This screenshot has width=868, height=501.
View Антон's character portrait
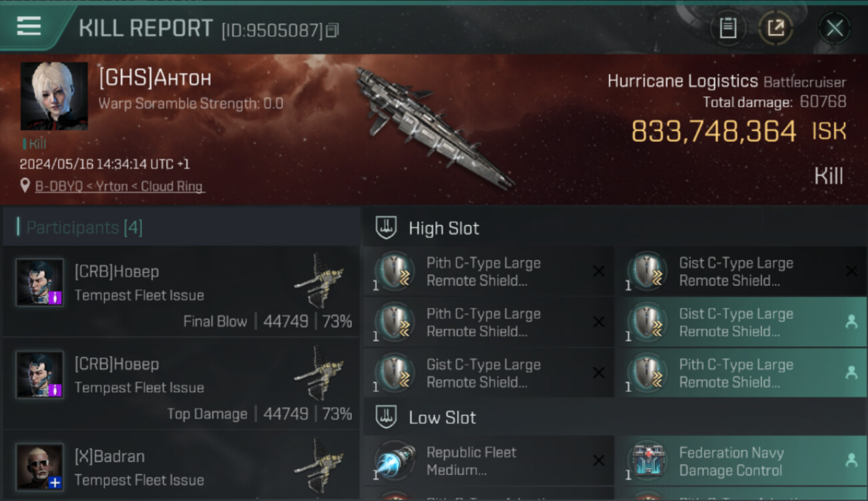[54, 96]
